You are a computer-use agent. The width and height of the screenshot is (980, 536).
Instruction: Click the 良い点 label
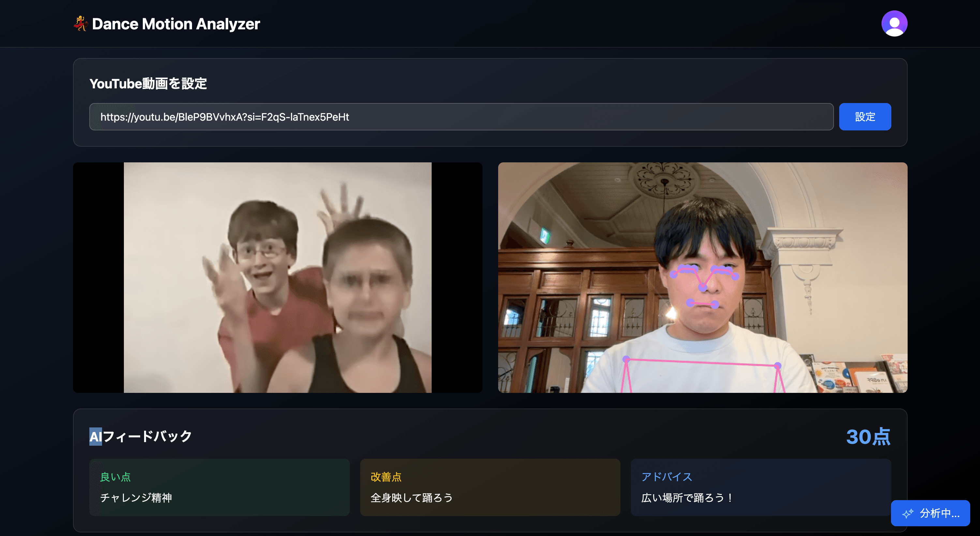click(x=115, y=477)
